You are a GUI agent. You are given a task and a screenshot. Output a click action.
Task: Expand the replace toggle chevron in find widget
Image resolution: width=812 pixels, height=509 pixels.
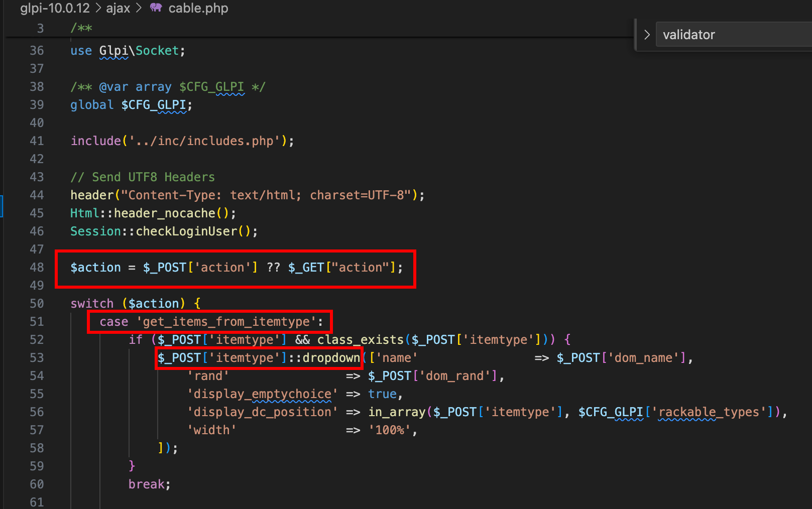[647, 35]
